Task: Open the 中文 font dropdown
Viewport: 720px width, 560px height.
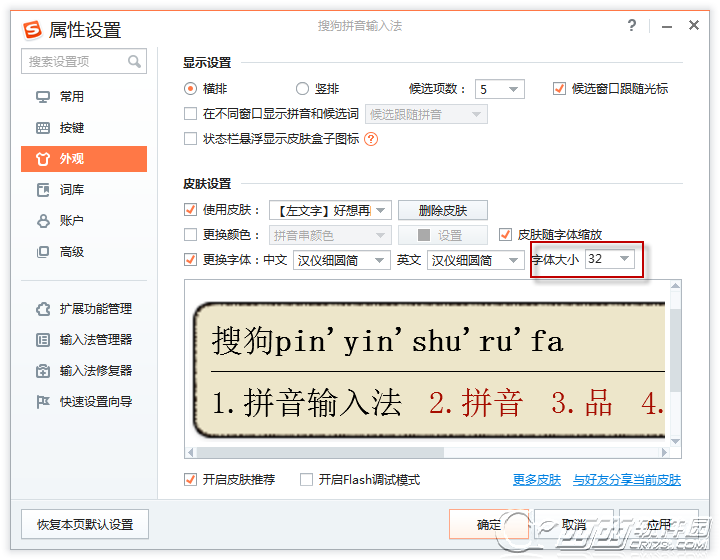Action: coord(379,260)
